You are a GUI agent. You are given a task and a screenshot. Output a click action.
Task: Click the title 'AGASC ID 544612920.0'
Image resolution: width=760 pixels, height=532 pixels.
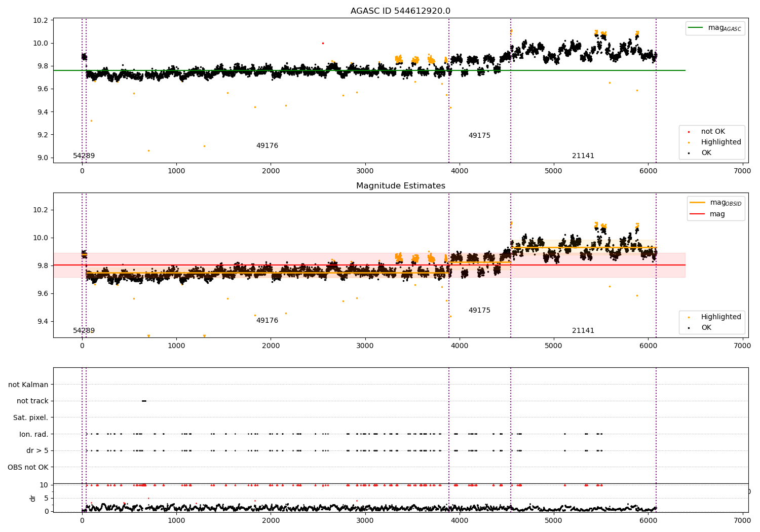(x=400, y=11)
